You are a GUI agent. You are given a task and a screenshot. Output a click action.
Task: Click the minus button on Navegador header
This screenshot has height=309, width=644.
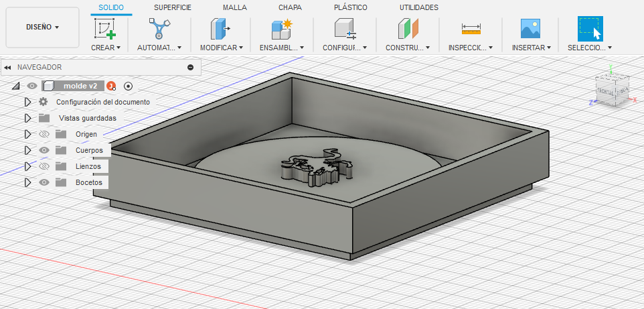[190, 67]
